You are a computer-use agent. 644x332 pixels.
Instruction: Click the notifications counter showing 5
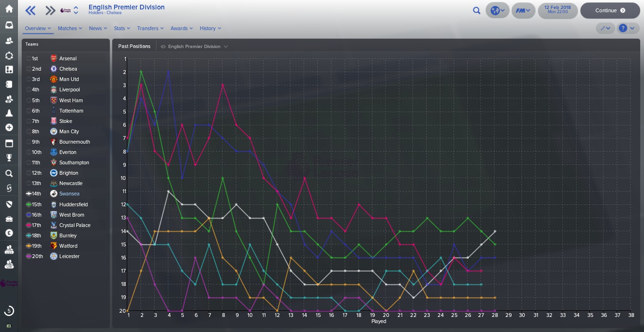click(x=9, y=311)
